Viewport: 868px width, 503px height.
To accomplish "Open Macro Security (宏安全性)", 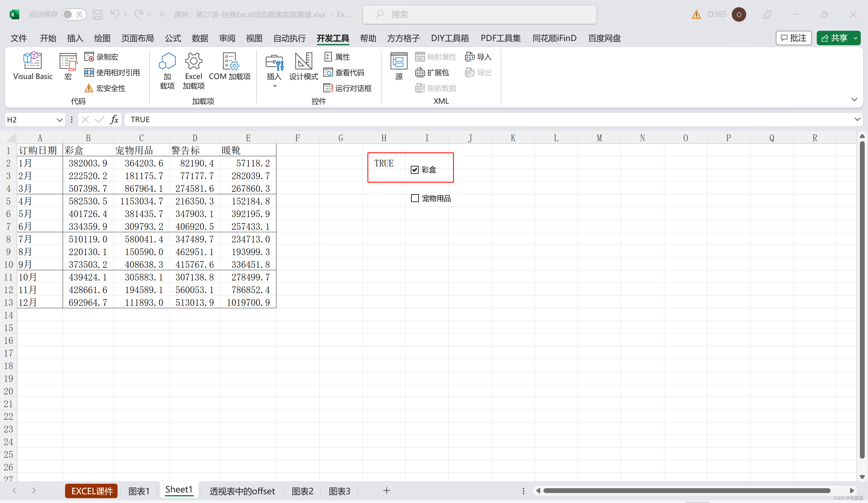I will click(105, 88).
